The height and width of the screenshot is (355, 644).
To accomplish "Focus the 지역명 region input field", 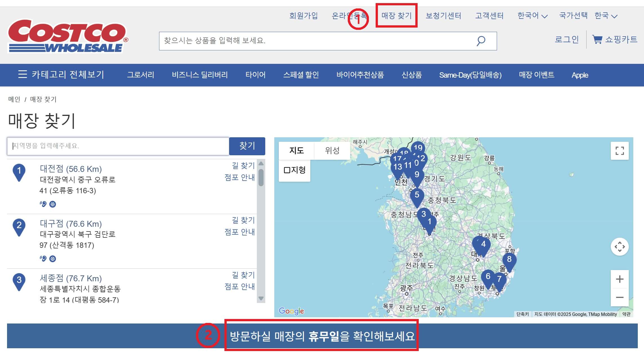I will click(x=118, y=146).
